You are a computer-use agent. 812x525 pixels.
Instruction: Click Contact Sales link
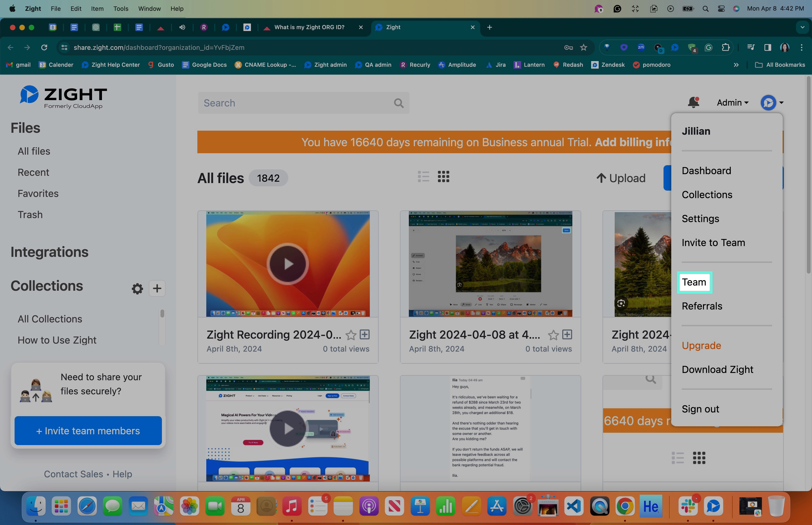[x=73, y=474]
